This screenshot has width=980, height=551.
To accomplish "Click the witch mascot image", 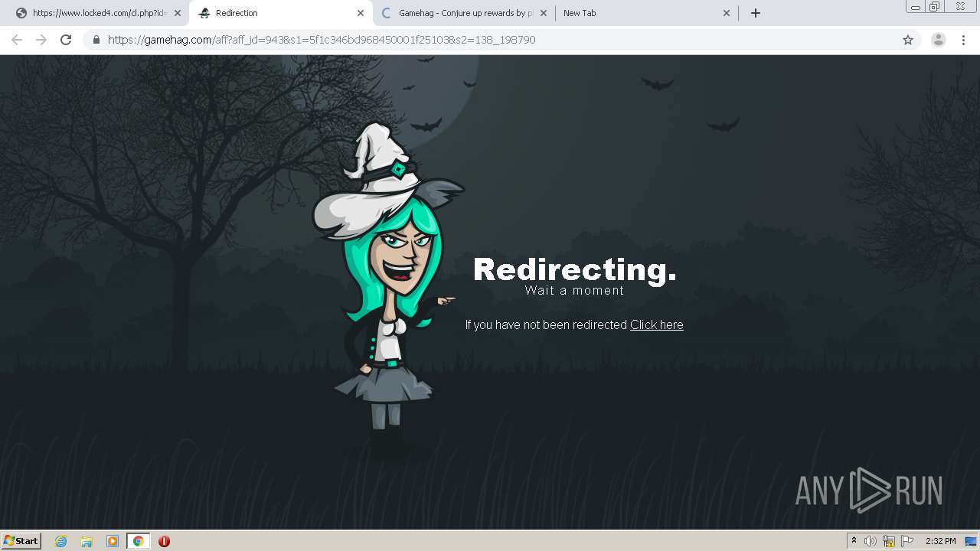I will (x=388, y=291).
